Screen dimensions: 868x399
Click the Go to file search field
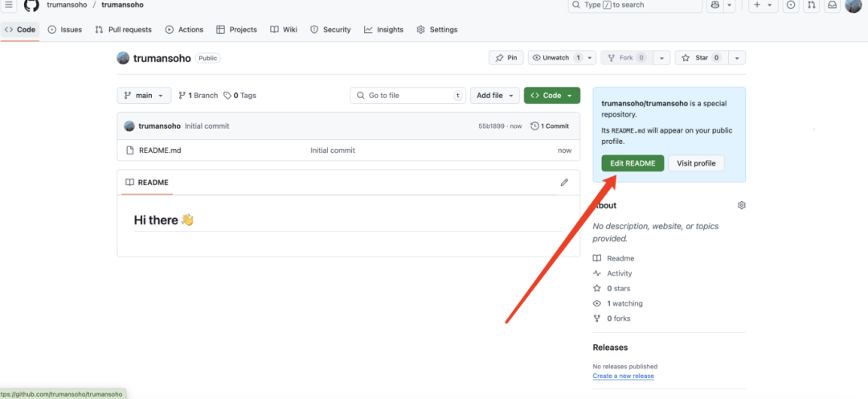407,95
